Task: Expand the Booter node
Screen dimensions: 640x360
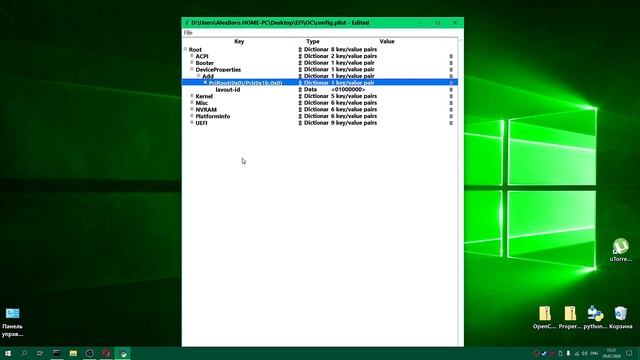Action: point(192,62)
